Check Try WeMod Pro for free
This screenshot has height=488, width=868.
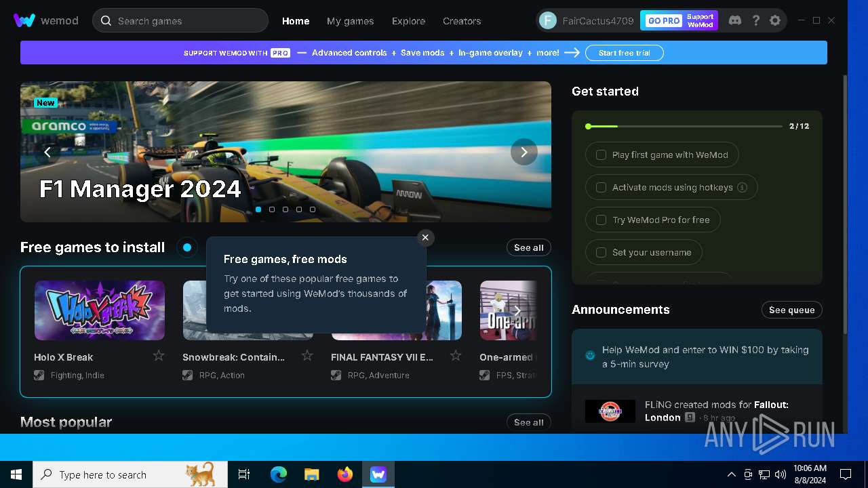(601, 220)
